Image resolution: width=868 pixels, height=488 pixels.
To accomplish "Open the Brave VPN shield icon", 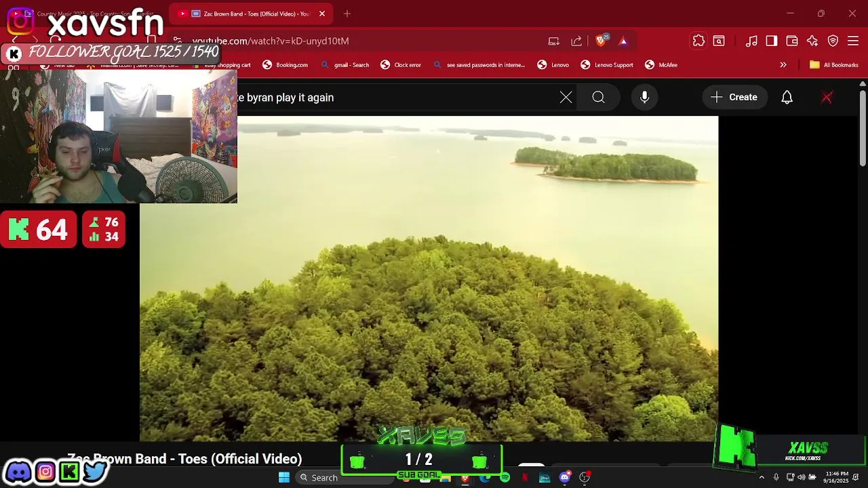I will click(833, 41).
